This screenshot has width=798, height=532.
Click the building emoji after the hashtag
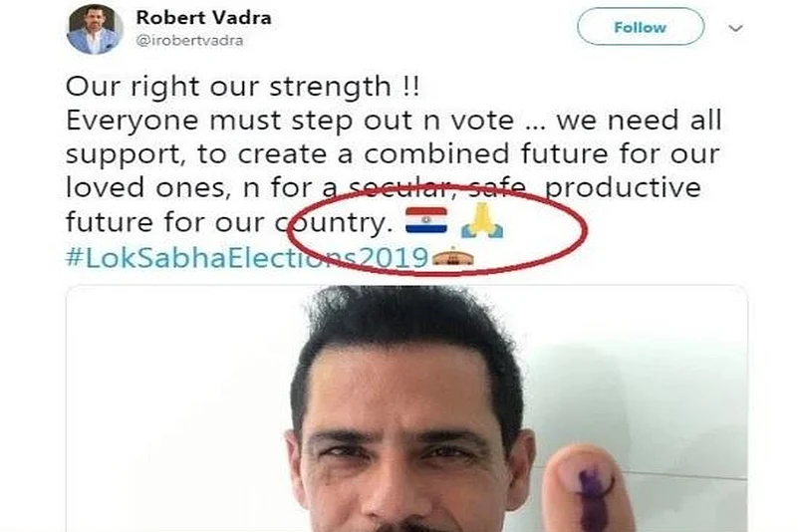point(452,257)
